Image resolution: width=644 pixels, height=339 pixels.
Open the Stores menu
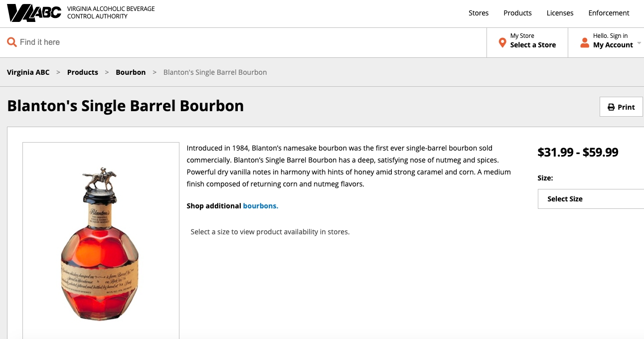(479, 13)
